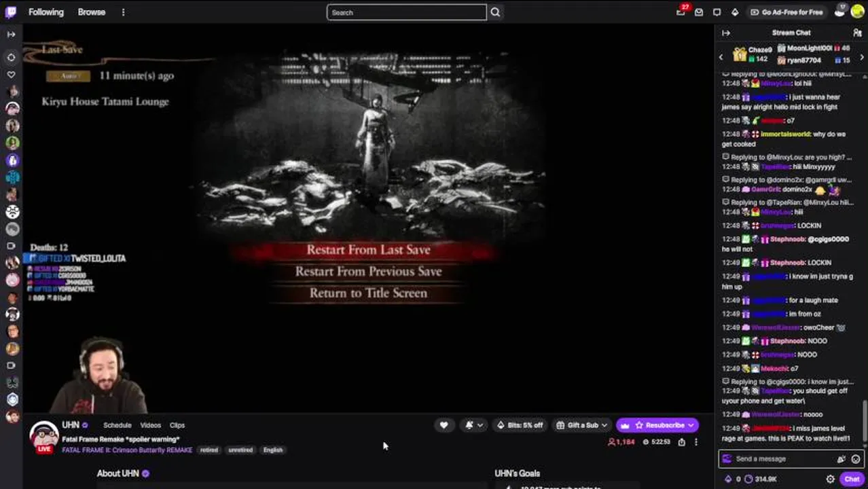This screenshot has width=868, height=489.
Task: Open chat settings gear icon
Action: (x=830, y=479)
